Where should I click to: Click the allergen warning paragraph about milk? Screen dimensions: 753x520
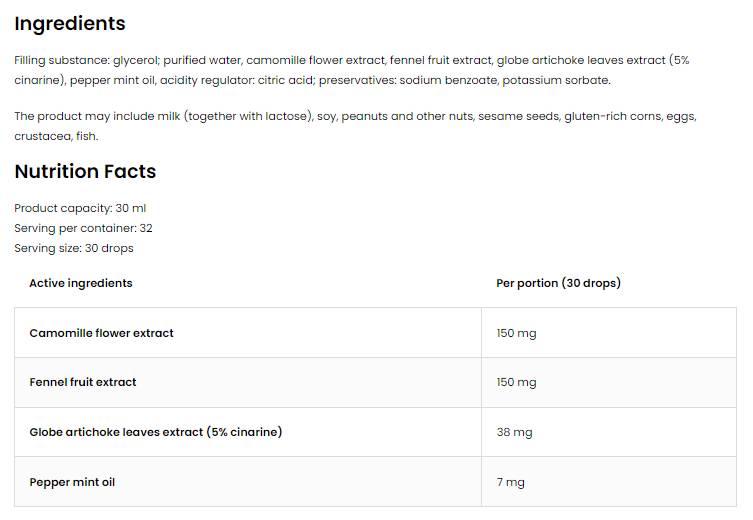point(355,126)
